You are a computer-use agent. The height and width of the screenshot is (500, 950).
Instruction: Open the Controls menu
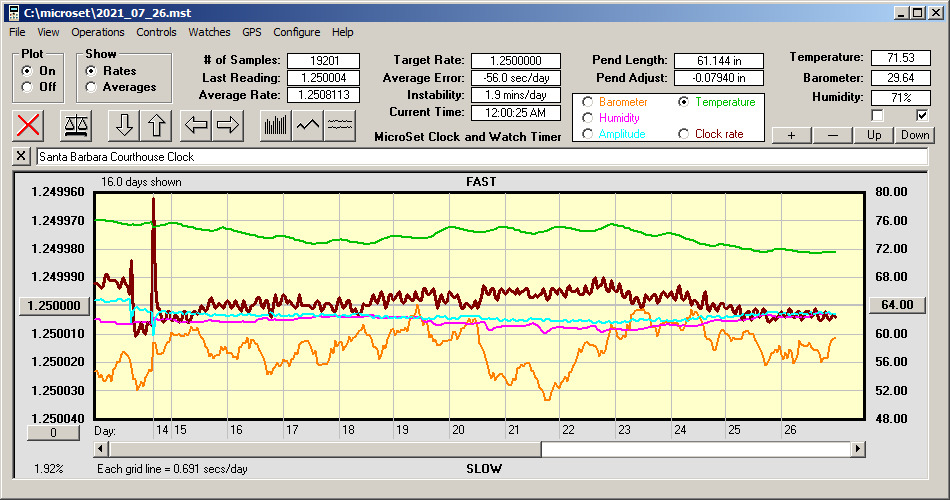tap(156, 32)
